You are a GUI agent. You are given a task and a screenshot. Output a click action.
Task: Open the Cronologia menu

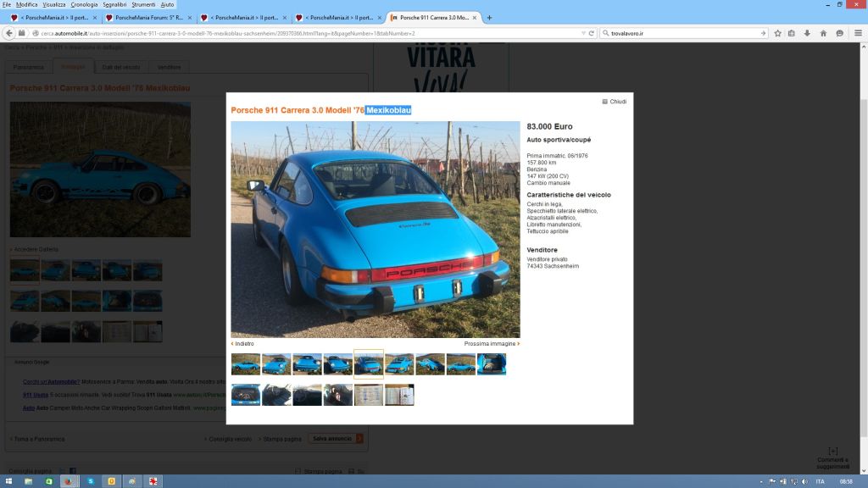tap(84, 4)
